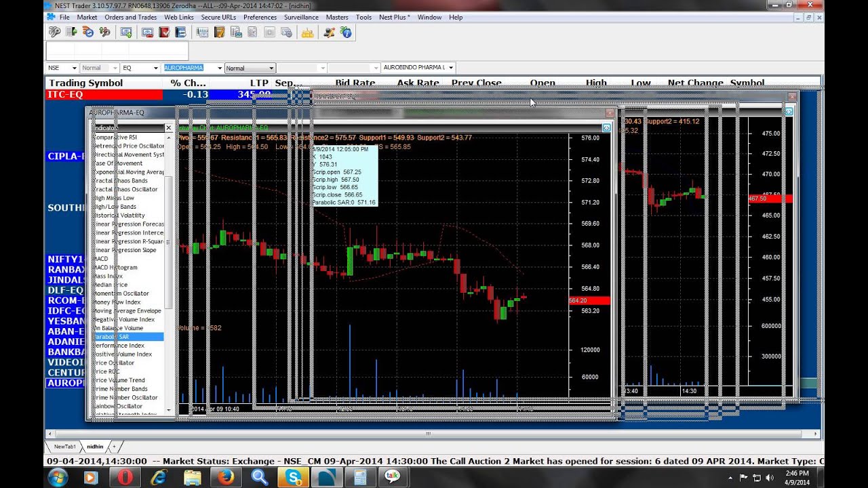The height and width of the screenshot is (488, 868).
Task: Select MACD Histogram indicator
Action: click(127, 268)
